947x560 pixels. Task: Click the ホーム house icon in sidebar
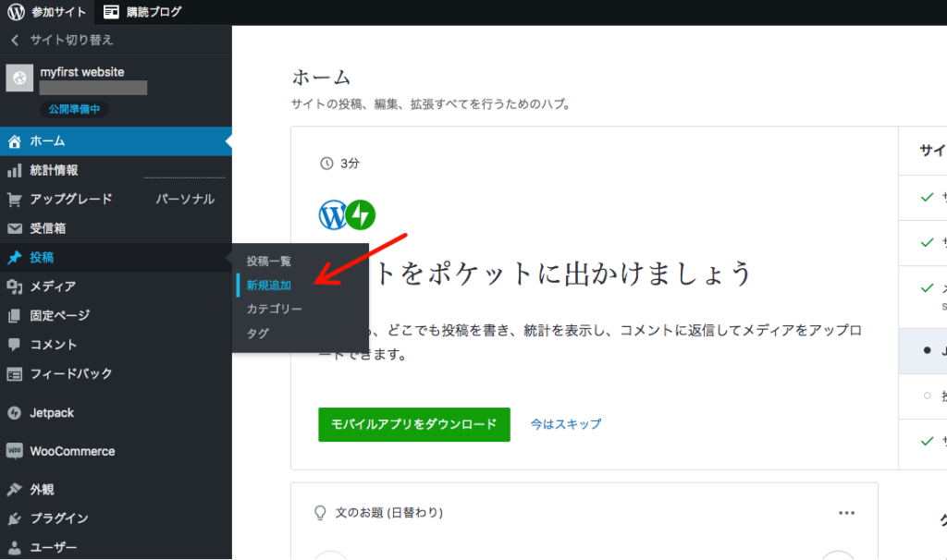tap(15, 141)
